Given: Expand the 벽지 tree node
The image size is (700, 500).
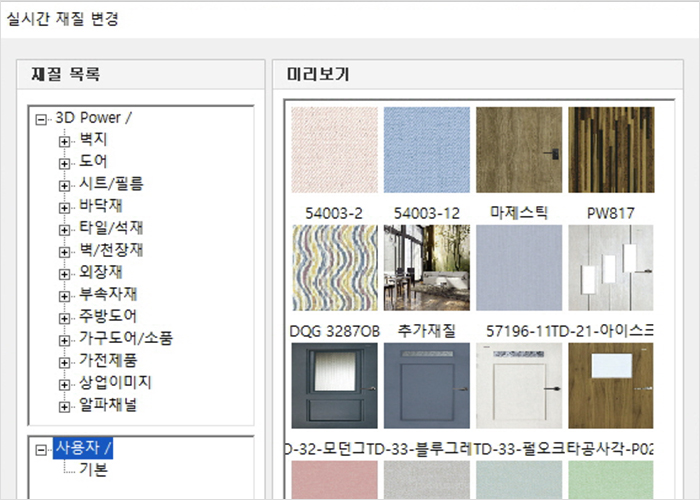Looking at the screenshot, I should coord(66,140).
